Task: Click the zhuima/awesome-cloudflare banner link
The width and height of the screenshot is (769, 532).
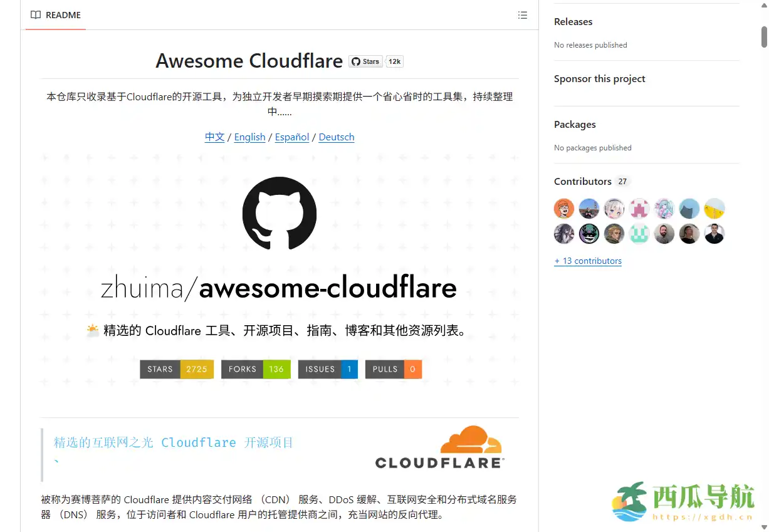Action: (x=279, y=287)
